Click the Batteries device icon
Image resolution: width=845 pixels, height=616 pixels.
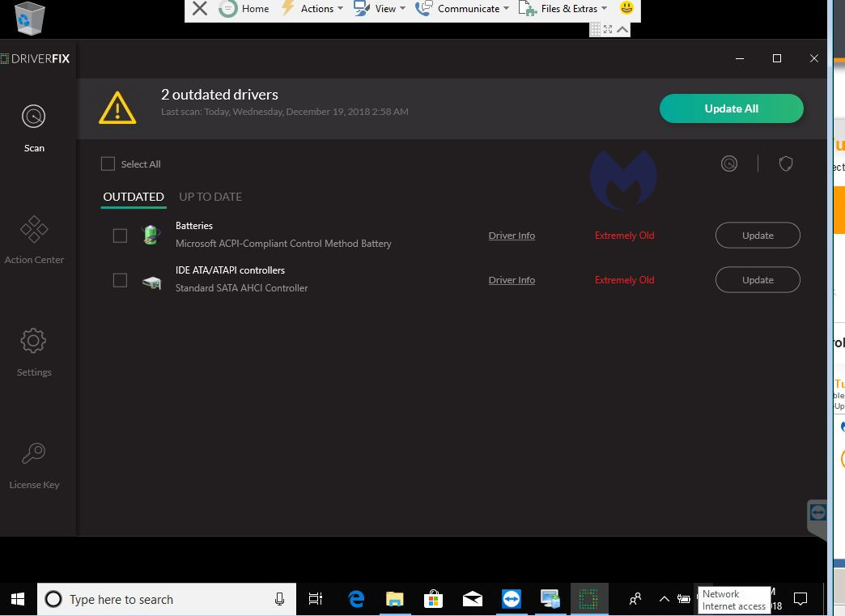[x=151, y=235]
